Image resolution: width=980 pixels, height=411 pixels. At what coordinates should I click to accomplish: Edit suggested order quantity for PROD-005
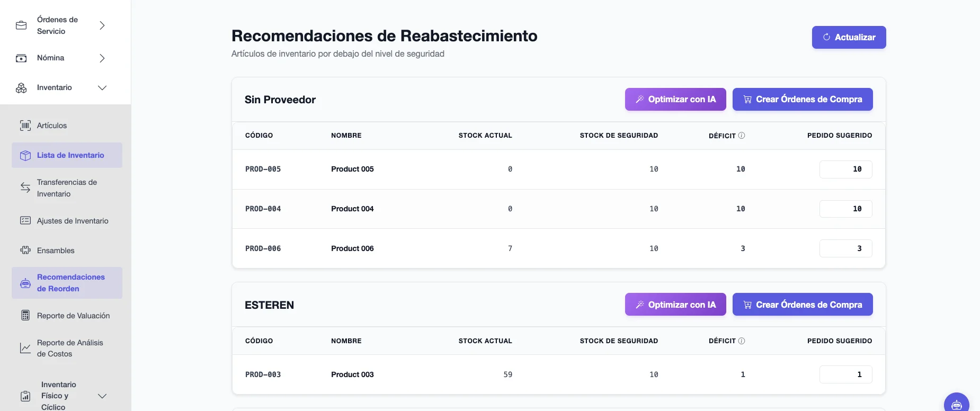coord(845,169)
